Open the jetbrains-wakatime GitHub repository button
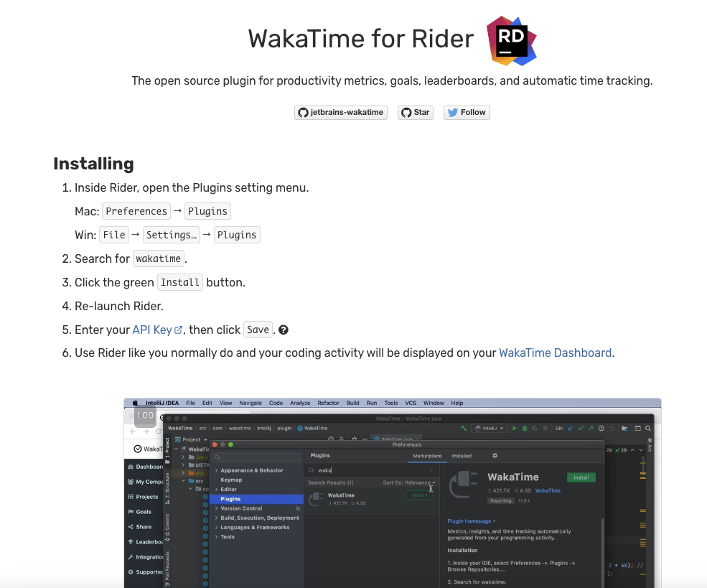This screenshot has width=707, height=588. [x=341, y=112]
